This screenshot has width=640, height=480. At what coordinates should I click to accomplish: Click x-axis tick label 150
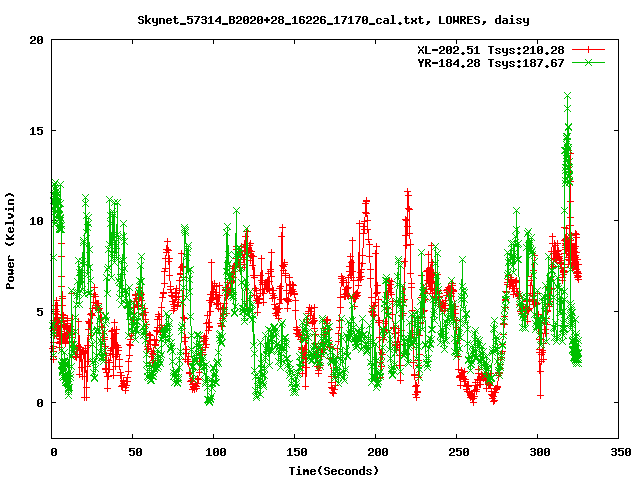click(x=297, y=452)
